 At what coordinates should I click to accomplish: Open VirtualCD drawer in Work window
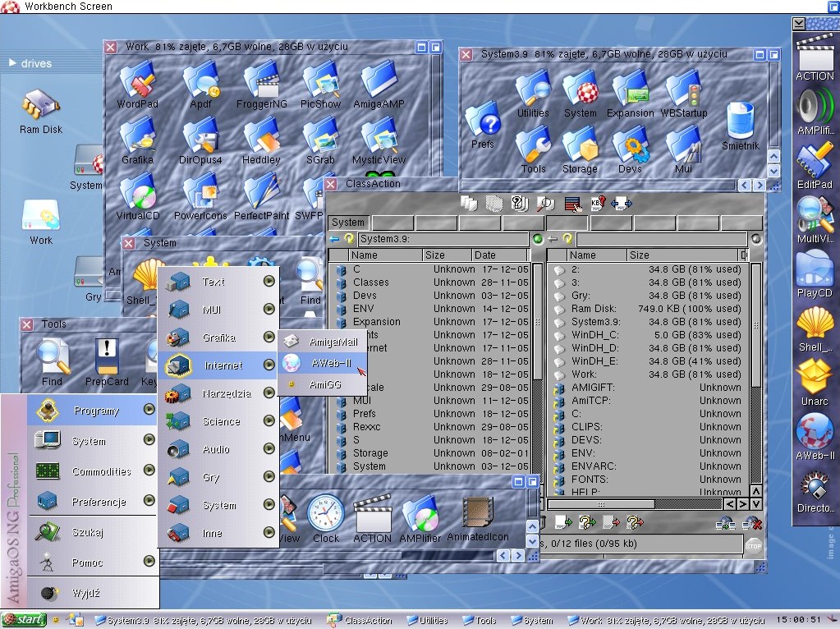[x=138, y=197]
